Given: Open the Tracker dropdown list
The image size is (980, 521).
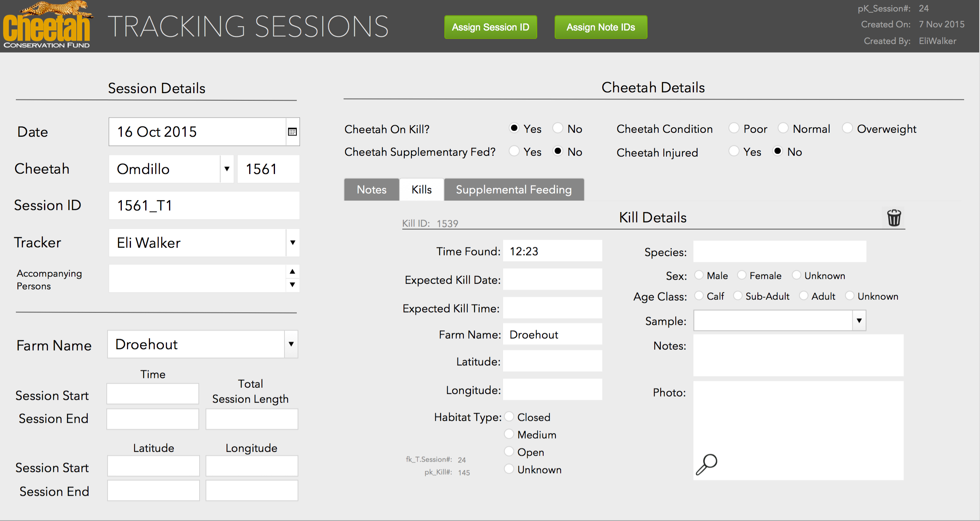Looking at the screenshot, I should pos(292,243).
